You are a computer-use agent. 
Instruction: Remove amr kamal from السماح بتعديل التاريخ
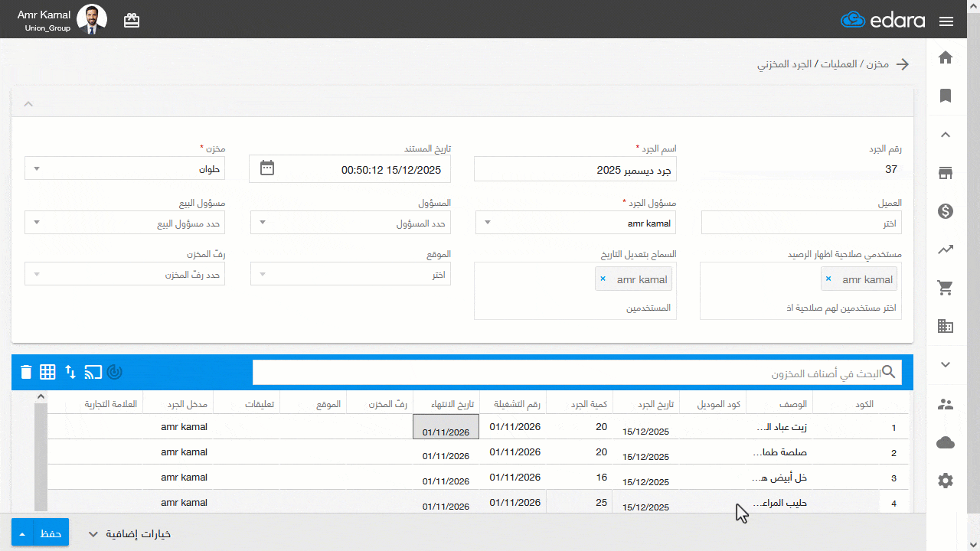[603, 279]
